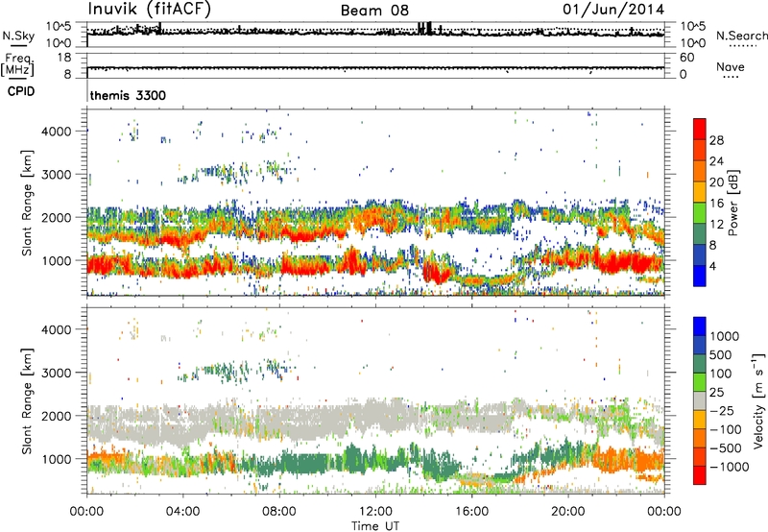Click the '3000' tick on the velocity panel
Screen dimensions: 768x532
coord(57,373)
